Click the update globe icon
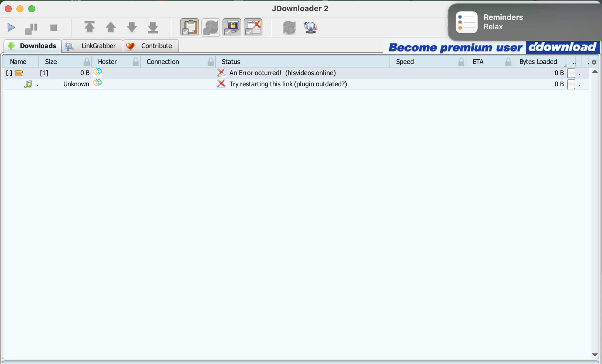602x364 pixels. click(x=310, y=28)
